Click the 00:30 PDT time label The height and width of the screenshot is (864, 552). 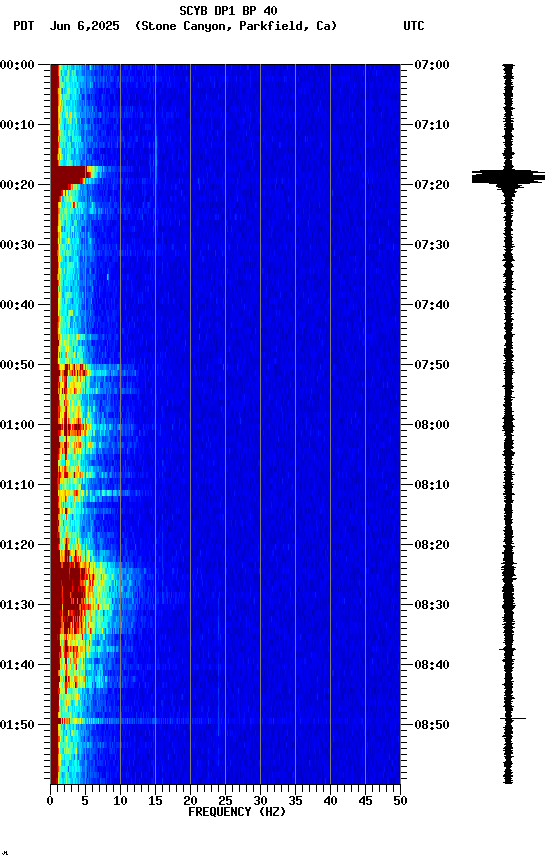pyautogui.click(x=17, y=245)
